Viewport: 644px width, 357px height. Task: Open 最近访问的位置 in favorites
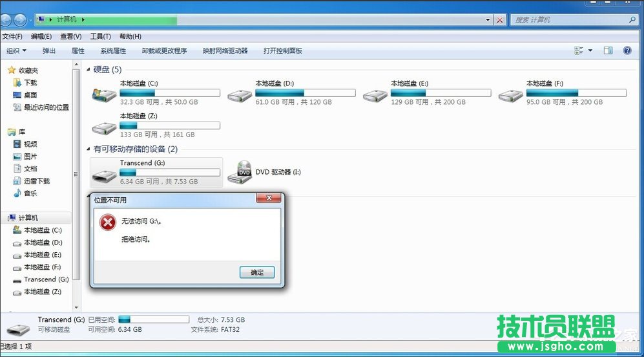[47, 107]
